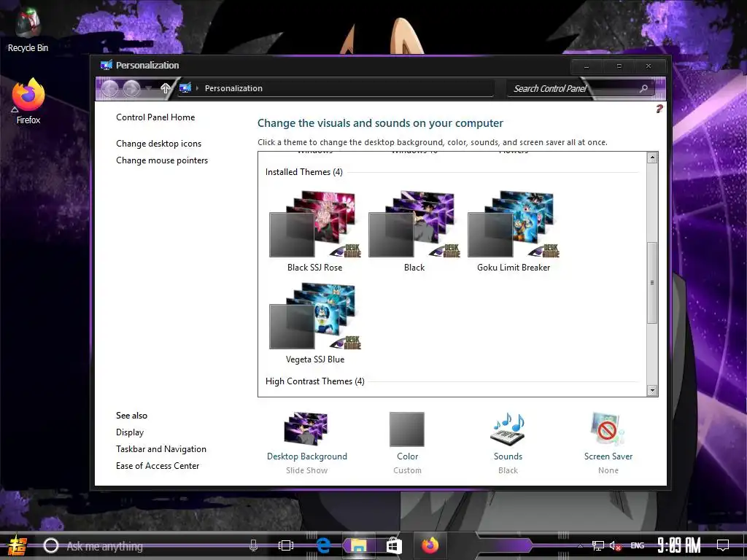
Task: Select the Black theme thumbnail
Action: pyautogui.click(x=414, y=231)
